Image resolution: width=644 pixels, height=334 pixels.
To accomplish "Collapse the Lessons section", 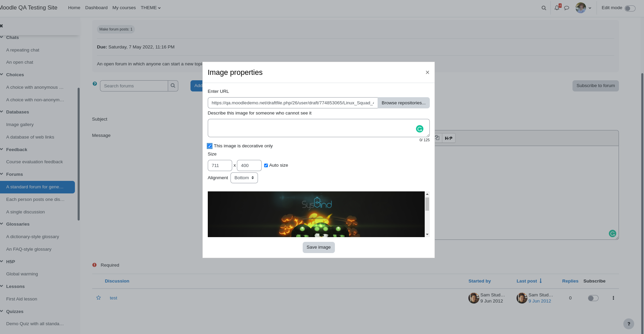I will coord(2,286).
